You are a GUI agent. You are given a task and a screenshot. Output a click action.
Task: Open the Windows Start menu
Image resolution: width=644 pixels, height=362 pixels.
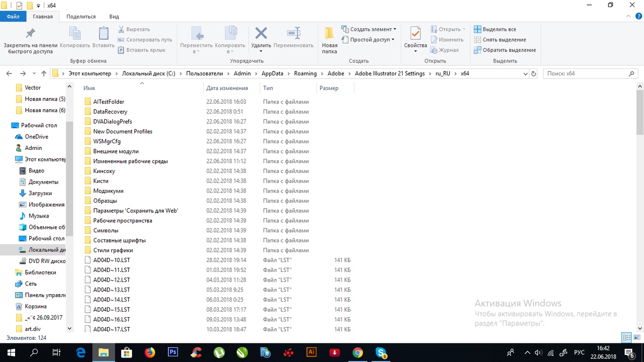click(12, 352)
